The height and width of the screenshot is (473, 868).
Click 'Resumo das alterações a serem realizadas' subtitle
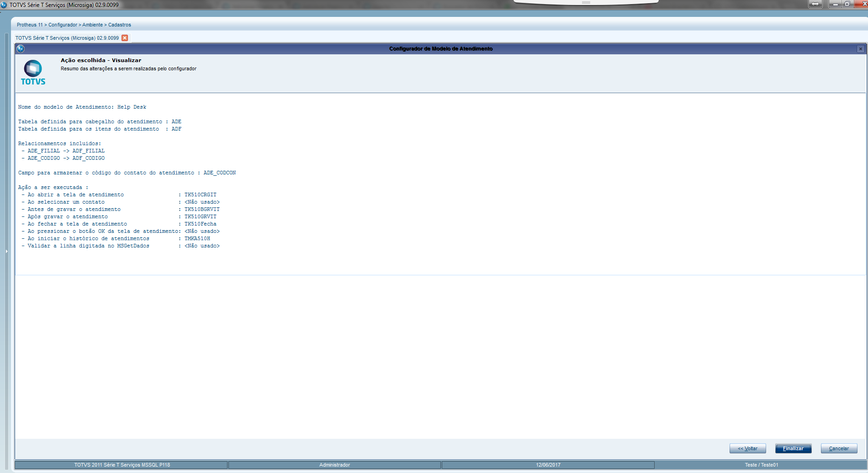click(x=128, y=68)
